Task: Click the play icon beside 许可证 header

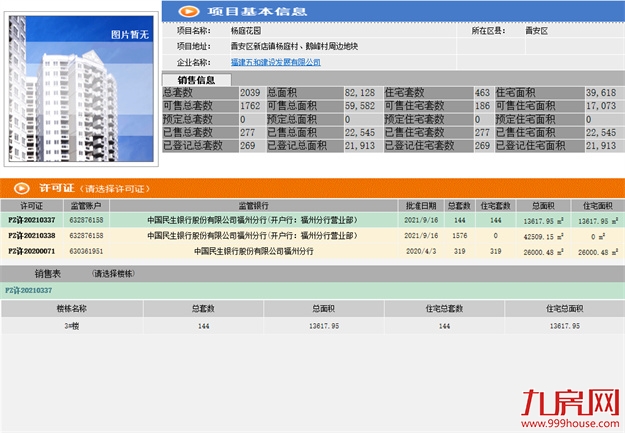Action: click(22, 188)
